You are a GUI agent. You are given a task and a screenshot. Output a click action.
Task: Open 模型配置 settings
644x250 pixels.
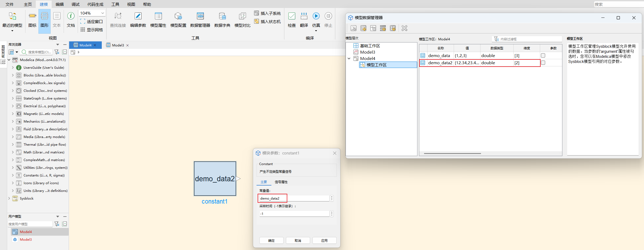tap(178, 16)
